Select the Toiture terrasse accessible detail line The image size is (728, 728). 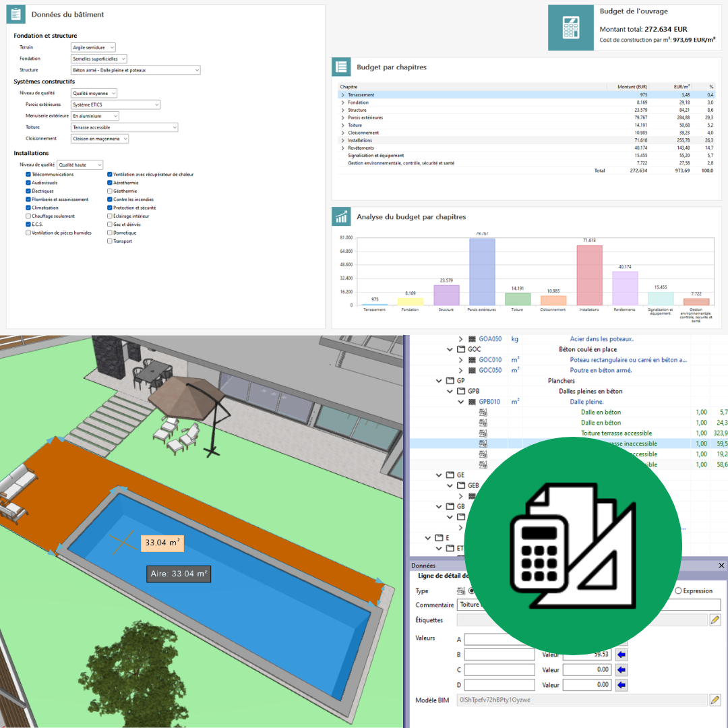tap(616, 433)
